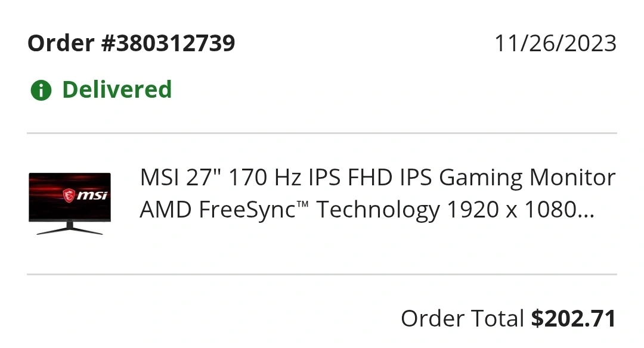Open Order #380312739 heading
The height and width of the screenshot is (348, 644).
pyautogui.click(x=131, y=43)
